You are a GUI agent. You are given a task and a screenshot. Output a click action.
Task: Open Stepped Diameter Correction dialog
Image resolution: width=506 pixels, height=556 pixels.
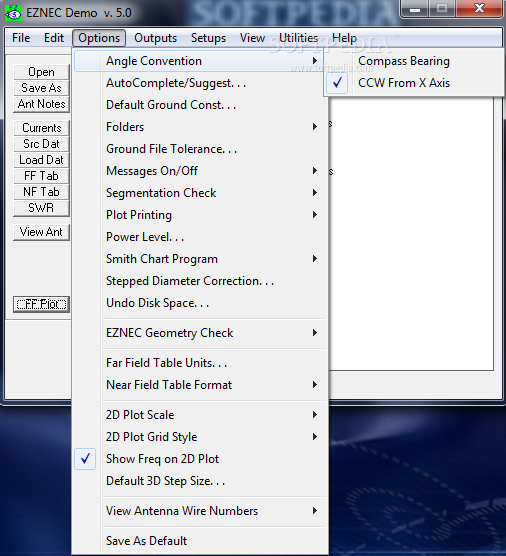point(200,281)
